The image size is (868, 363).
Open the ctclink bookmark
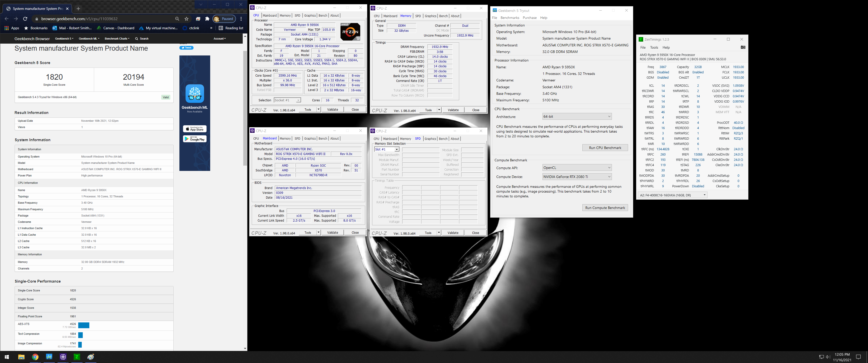(191, 28)
